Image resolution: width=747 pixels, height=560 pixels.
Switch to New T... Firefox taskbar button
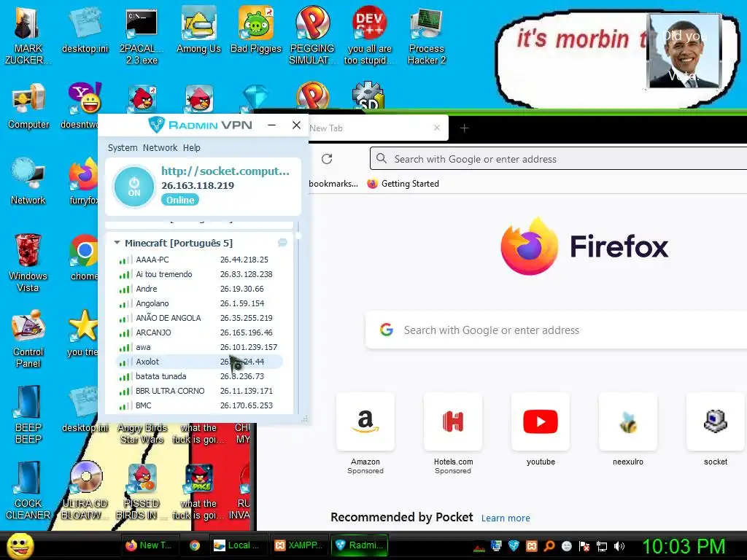click(150, 545)
